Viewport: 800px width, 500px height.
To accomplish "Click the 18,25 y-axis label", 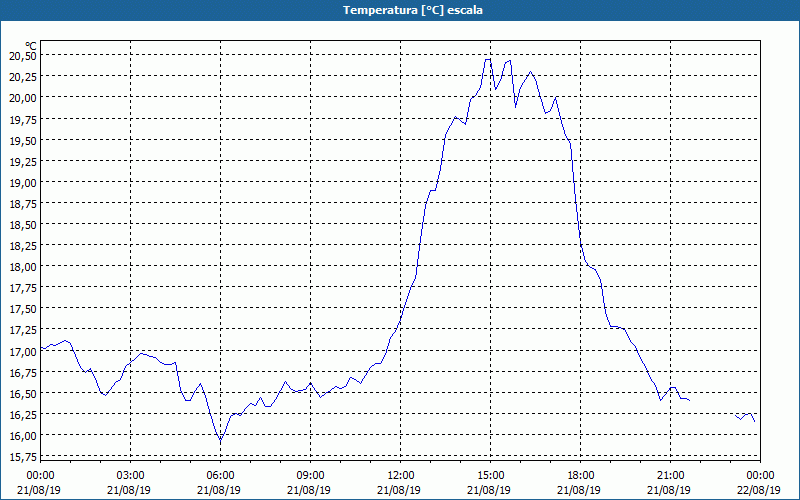I will 23,246.
